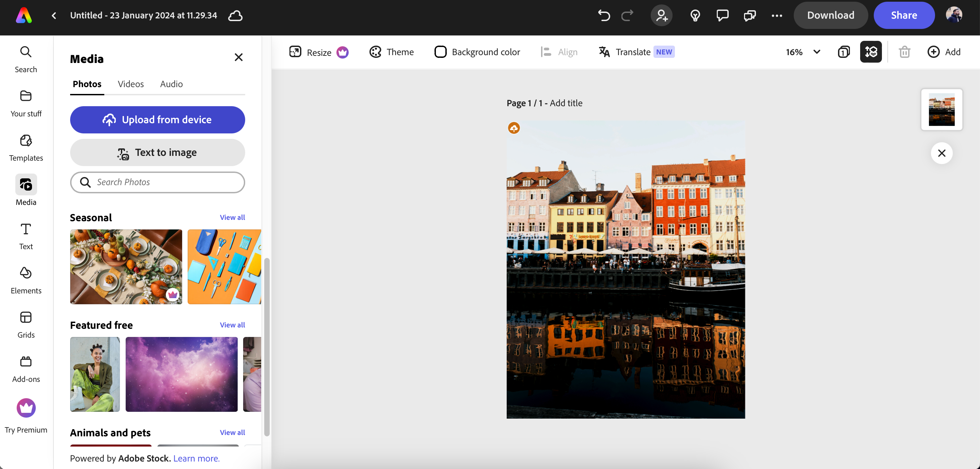Click the undo arrow icon
Screen dimensions: 980x469
tap(604, 15)
